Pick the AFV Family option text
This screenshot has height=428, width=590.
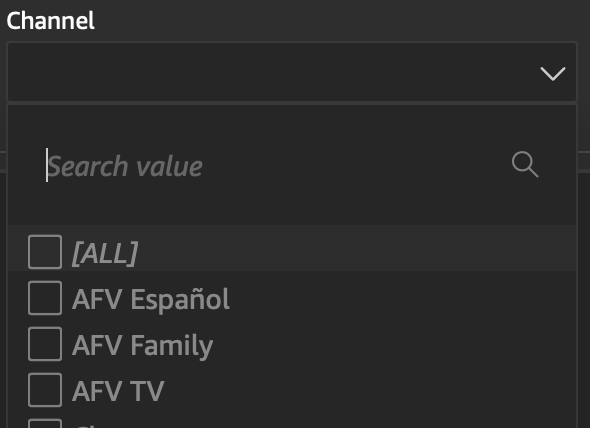click(x=143, y=346)
